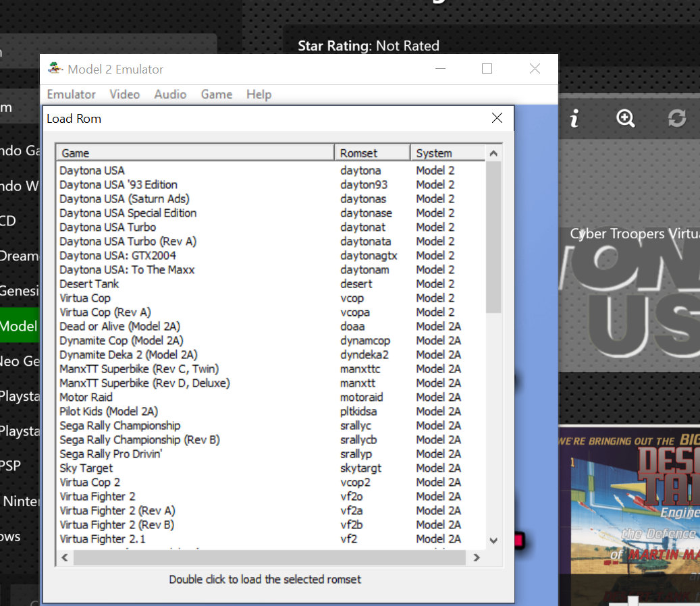Click the 'dyndeka2' romset cell
Viewport: 700px width, 606px height.
point(365,355)
